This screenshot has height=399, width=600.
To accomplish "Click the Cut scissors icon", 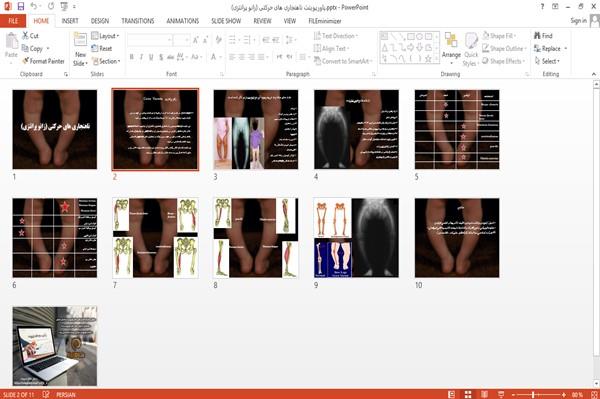I will 25,36.
